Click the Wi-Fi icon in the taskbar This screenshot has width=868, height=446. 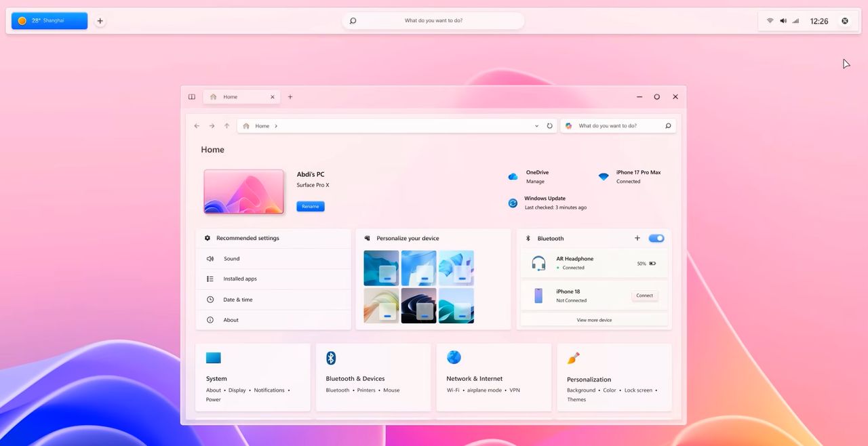770,20
